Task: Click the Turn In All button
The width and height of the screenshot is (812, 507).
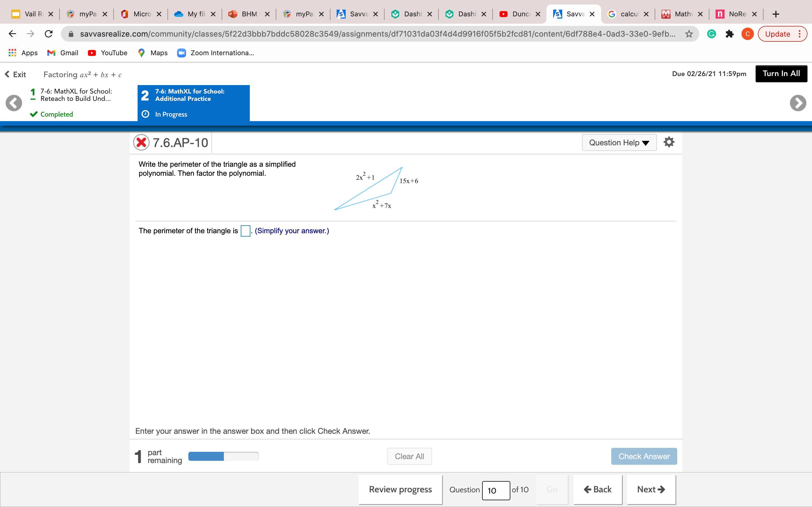Action: 781,74
